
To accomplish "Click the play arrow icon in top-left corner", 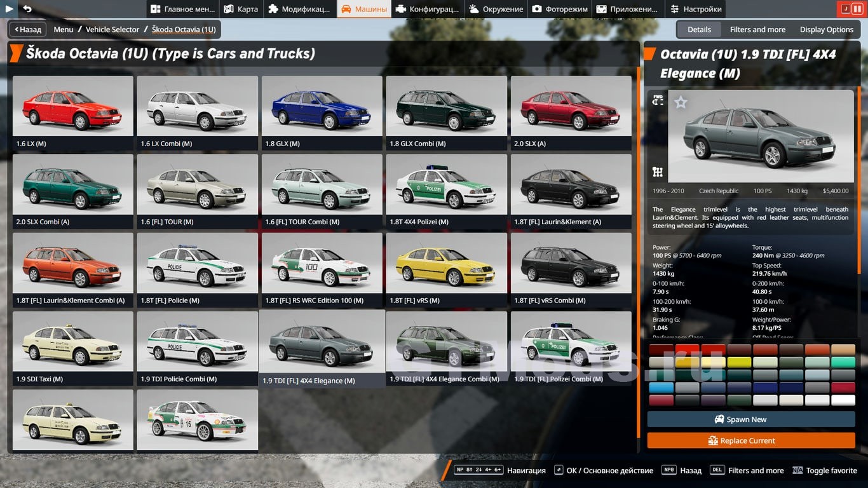I will tap(10, 9).
